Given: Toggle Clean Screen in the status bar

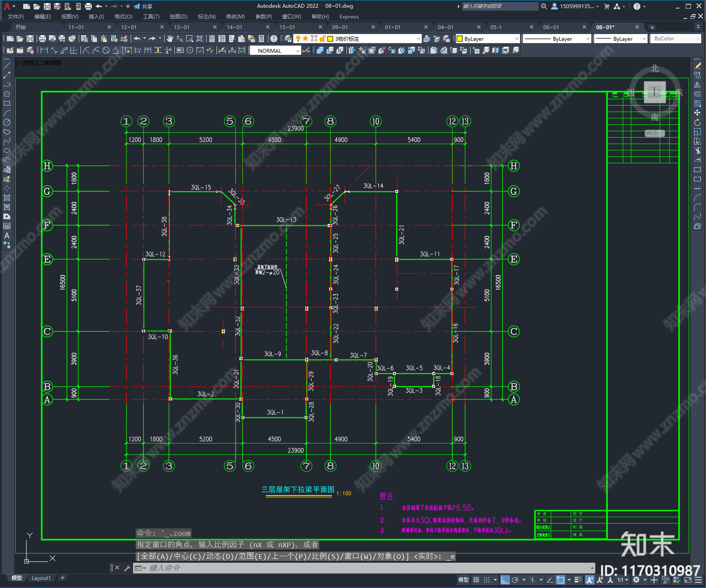Looking at the screenshot, I should point(688,580).
